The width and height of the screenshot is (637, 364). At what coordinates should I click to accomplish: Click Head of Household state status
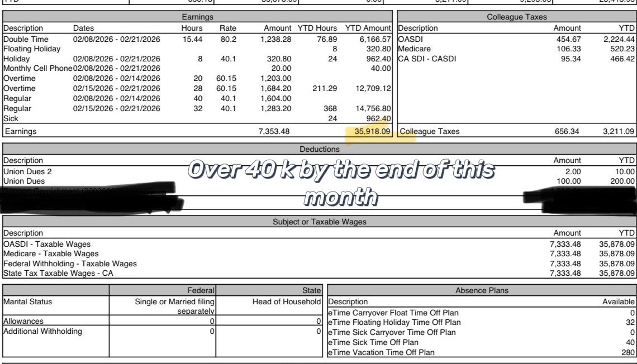coord(287,301)
